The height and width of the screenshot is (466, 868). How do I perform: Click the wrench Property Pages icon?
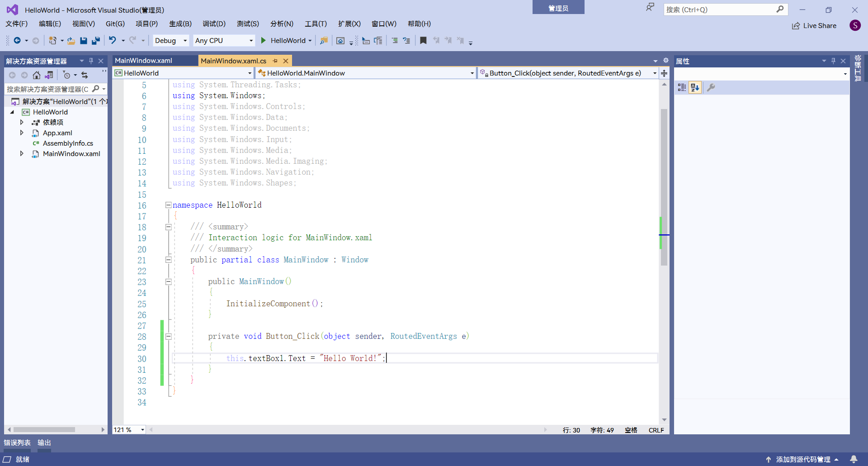point(711,88)
